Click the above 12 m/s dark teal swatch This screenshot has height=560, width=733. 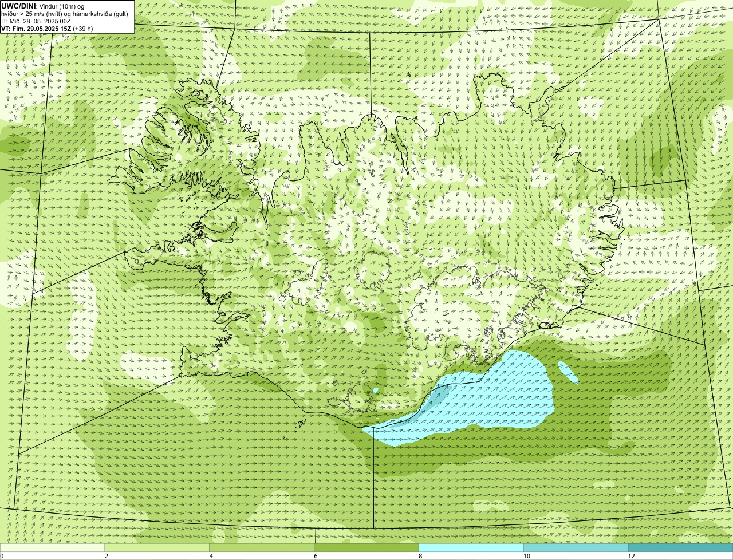point(680,547)
